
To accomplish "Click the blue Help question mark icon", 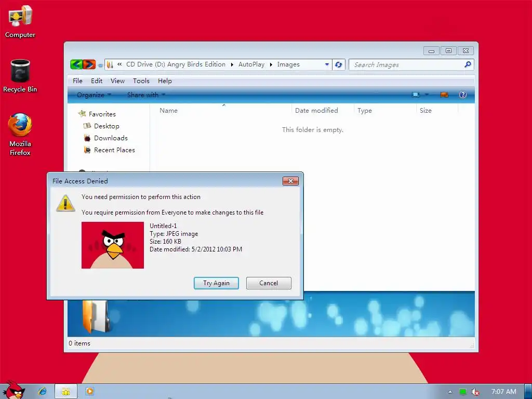I will tap(463, 95).
